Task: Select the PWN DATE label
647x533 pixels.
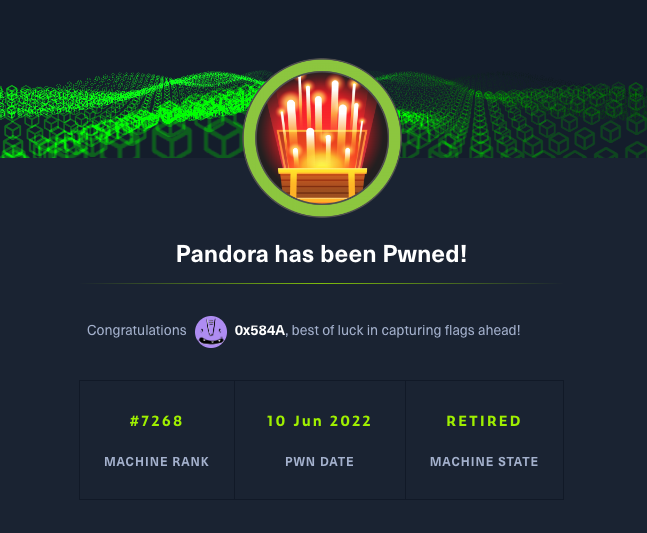Action: pyautogui.click(x=319, y=462)
